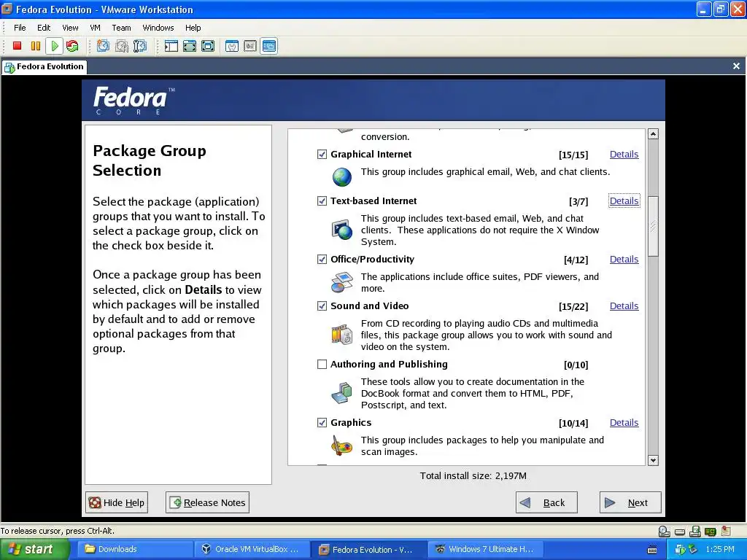Screen dimensions: 747x560
Task: Uncheck the Graphics group checkbox
Action: (322, 422)
